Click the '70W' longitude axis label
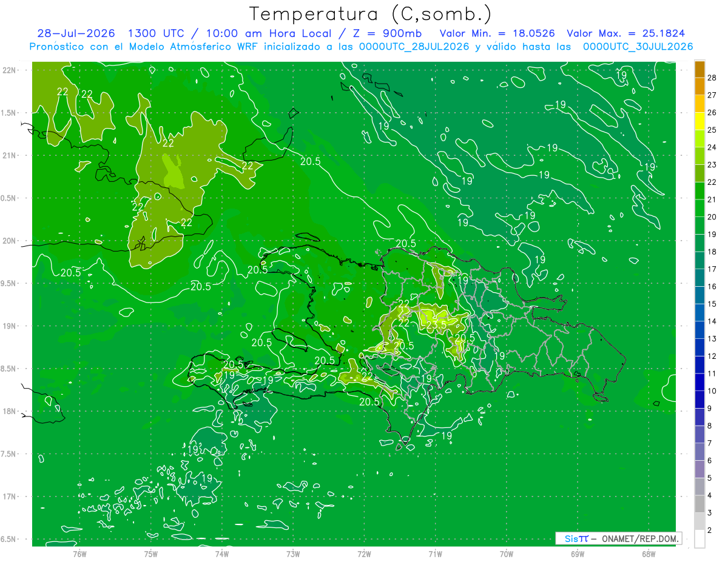Viewport: 728px width, 562px height. (x=507, y=554)
